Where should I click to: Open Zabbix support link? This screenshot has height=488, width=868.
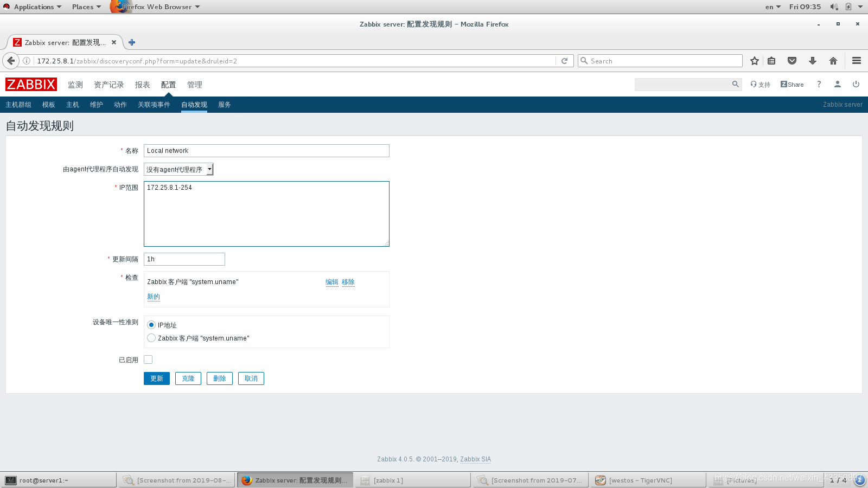pos(761,85)
